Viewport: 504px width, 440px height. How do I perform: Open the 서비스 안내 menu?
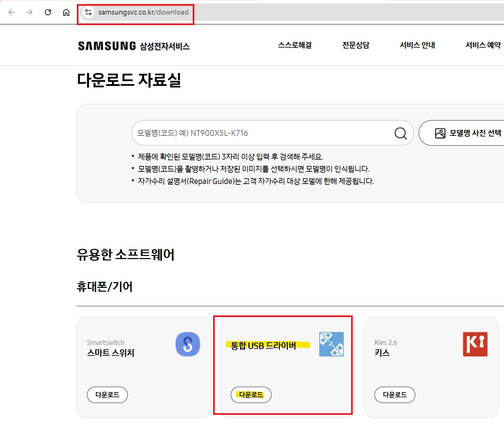coord(417,45)
